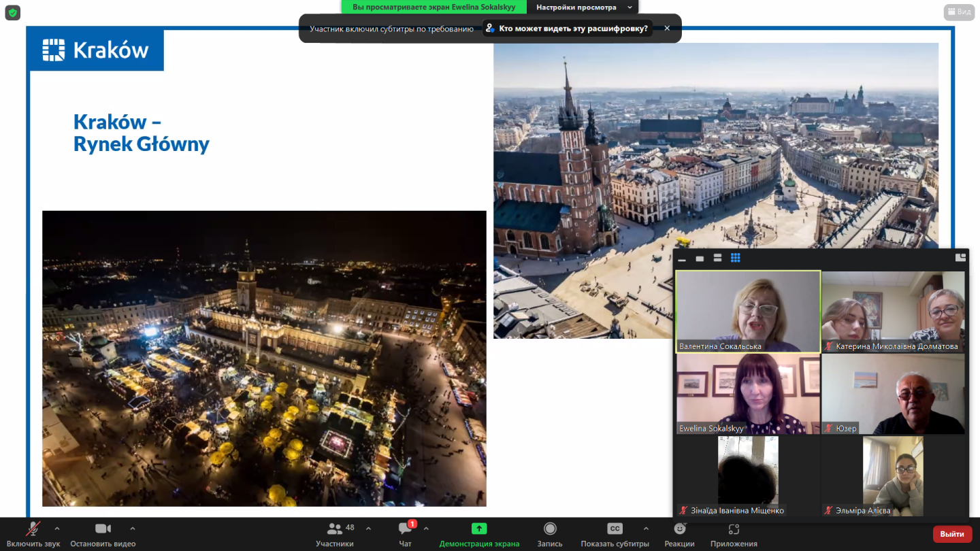Expand audio options arrow next to microphone
Screen dimensions: 980x551
point(57,529)
